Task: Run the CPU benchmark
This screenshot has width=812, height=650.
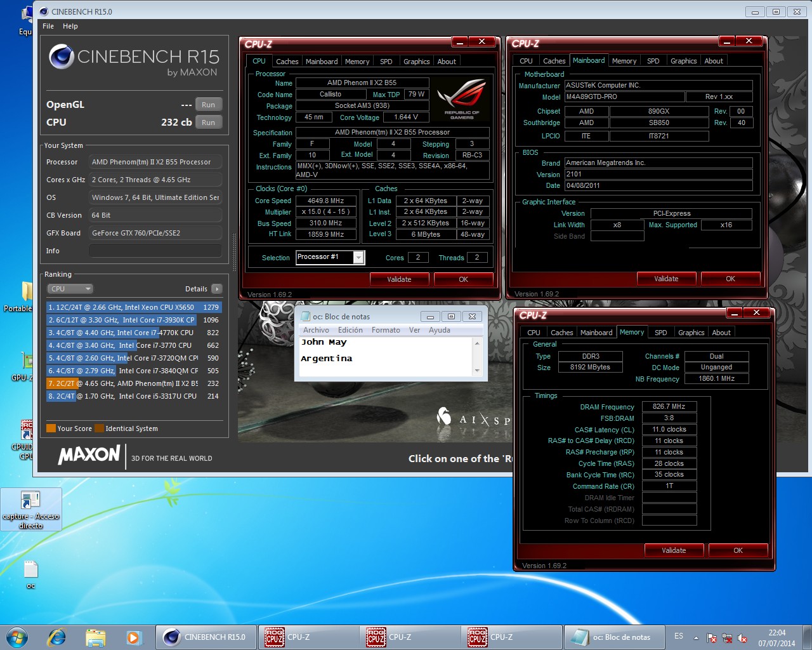Action: coord(208,123)
